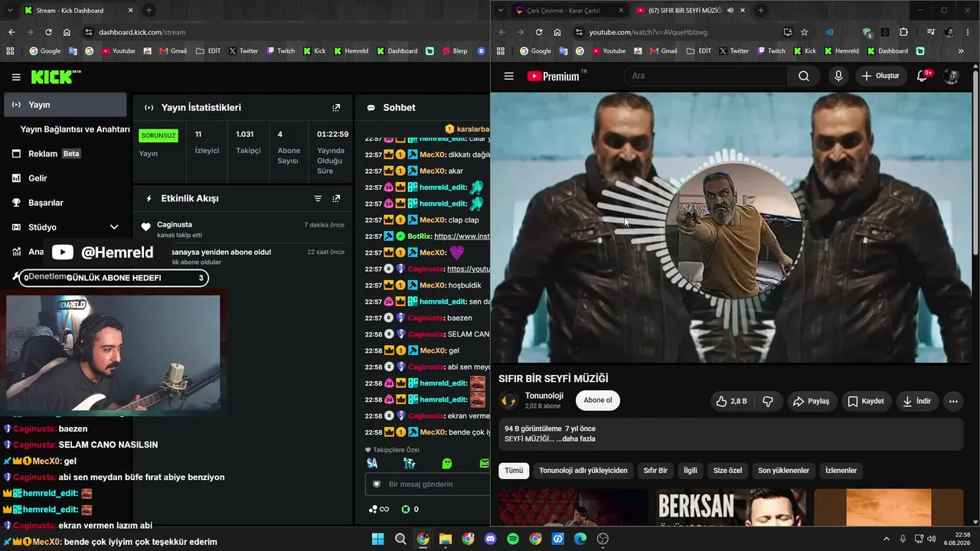The width and height of the screenshot is (980, 551).
Task: Click the green KICK logo
Action: click(55, 77)
